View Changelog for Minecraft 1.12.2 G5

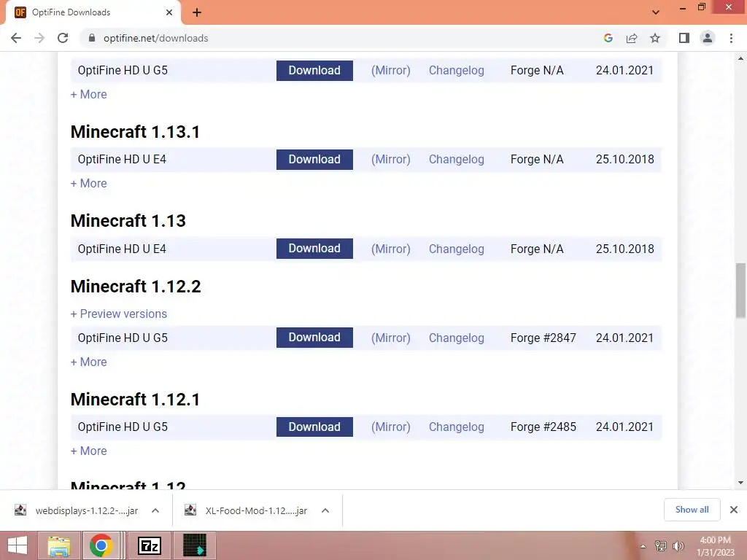tap(457, 338)
